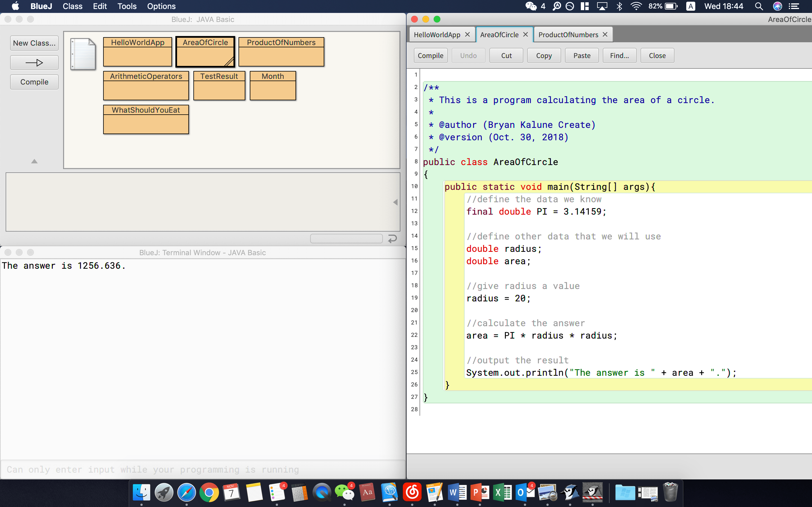Open Spotlight search in the menu bar
812x507 pixels.
click(759, 6)
